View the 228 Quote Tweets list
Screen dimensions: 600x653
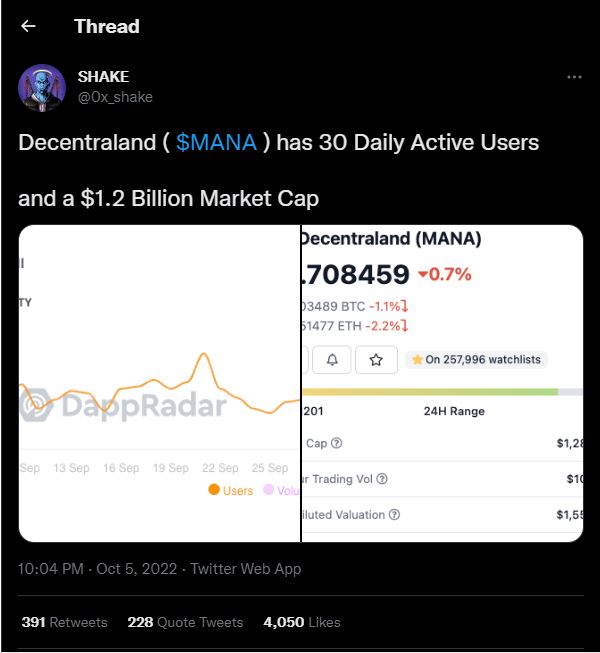click(x=185, y=622)
